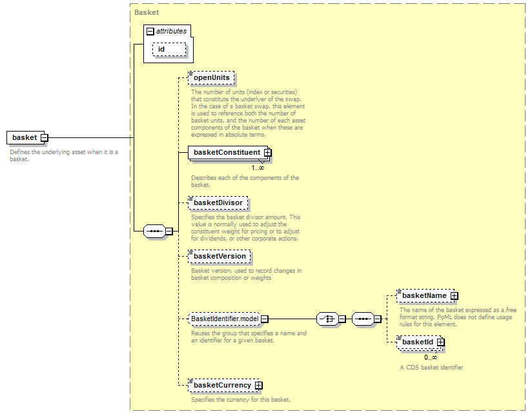Click the choice compositor switch icon
Viewport: 532px width, 414px height.
(x=327, y=319)
